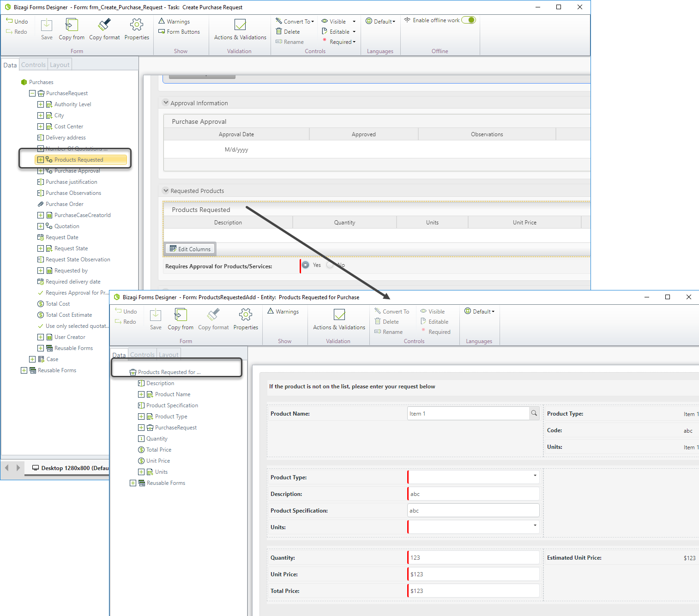Switch to Controls tab in the ProductsRequestedAdd window

pyautogui.click(x=142, y=355)
